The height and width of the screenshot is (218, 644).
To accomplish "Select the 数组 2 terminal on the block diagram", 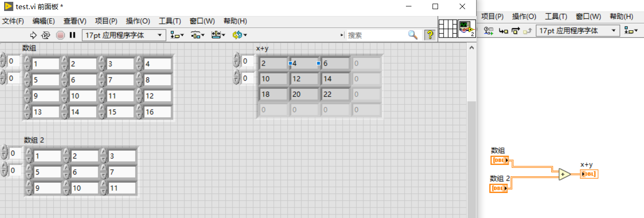I will point(499,188).
